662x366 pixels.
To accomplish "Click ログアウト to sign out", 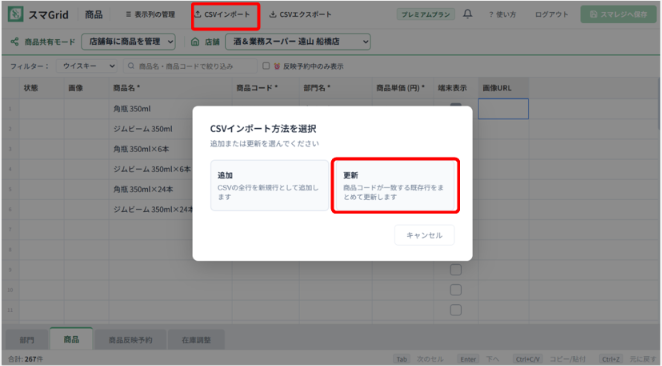I will [x=551, y=14].
